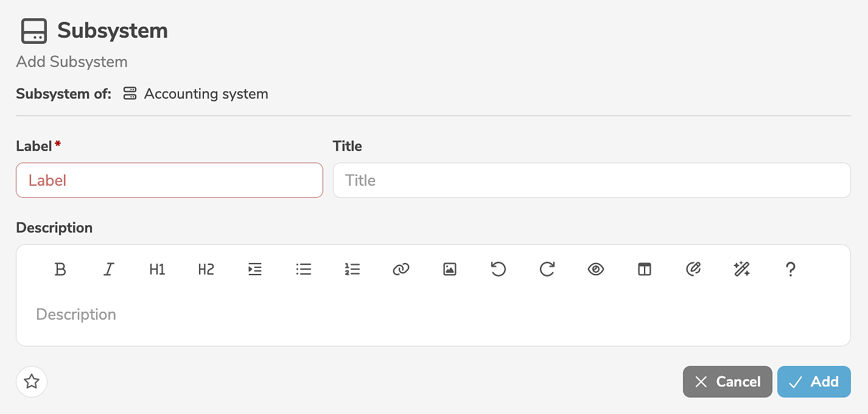Viewport: 868px width, 414px height.
Task: Toggle the favorite star button
Action: (x=32, y=382)
